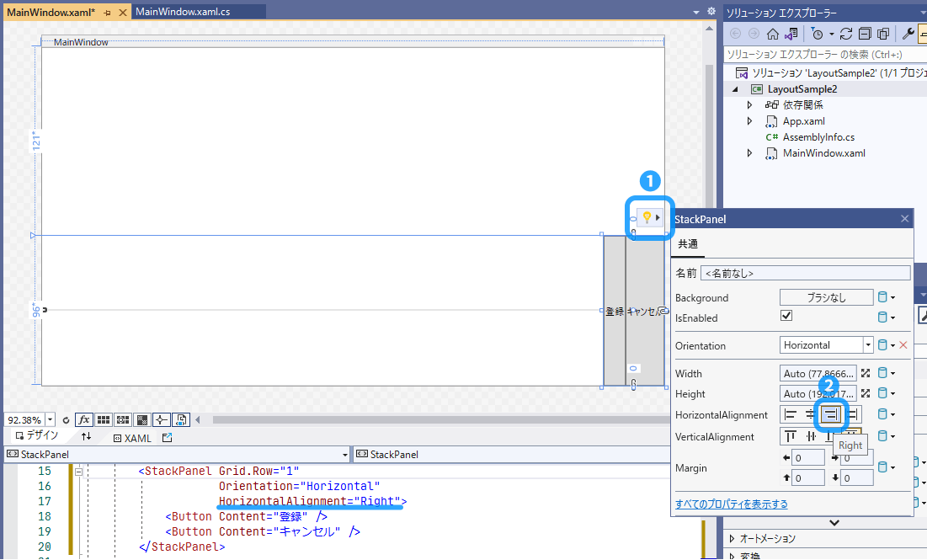This screenshot has width=927, height=560.
Task: Expand the MainWindow.xaml tree node
Action: coord(750,152)
